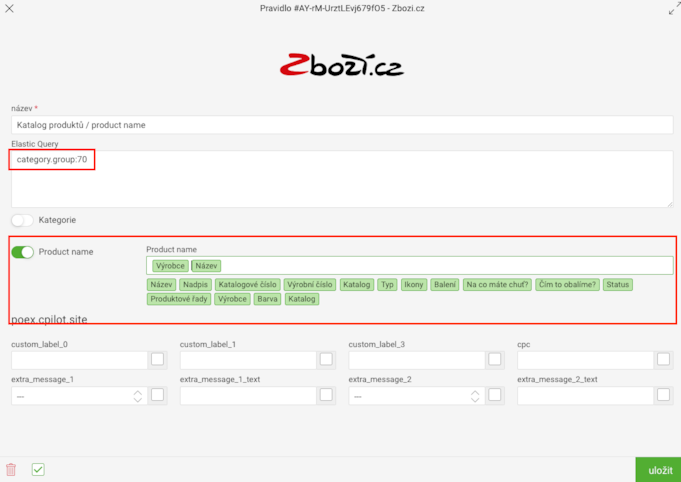Click the extra_message_2_text field

pos(585,396)
